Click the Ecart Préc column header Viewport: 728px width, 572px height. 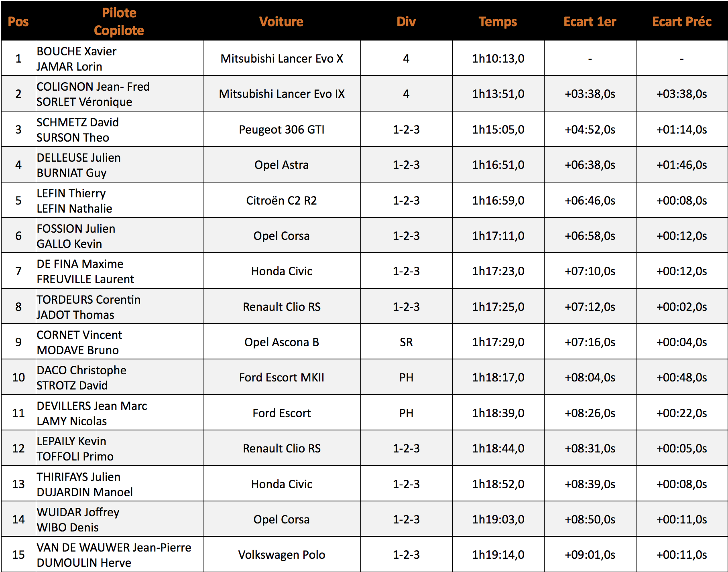click(682, 21)
